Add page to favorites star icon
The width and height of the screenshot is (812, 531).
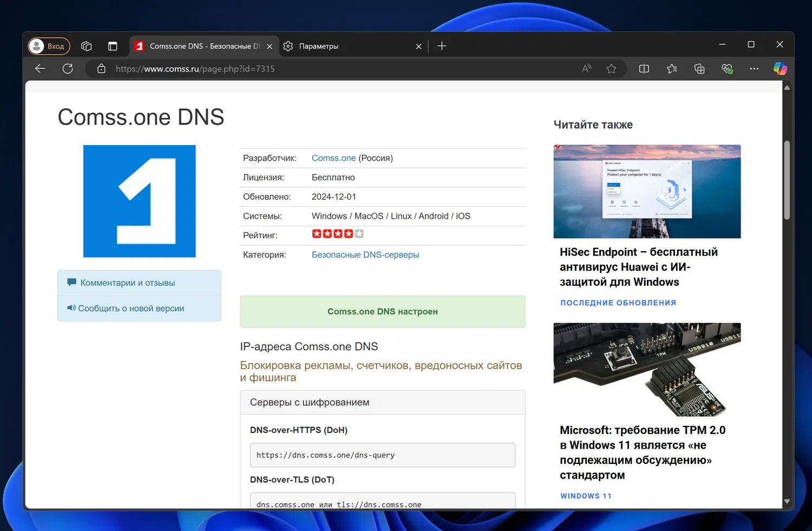(611, 69)
